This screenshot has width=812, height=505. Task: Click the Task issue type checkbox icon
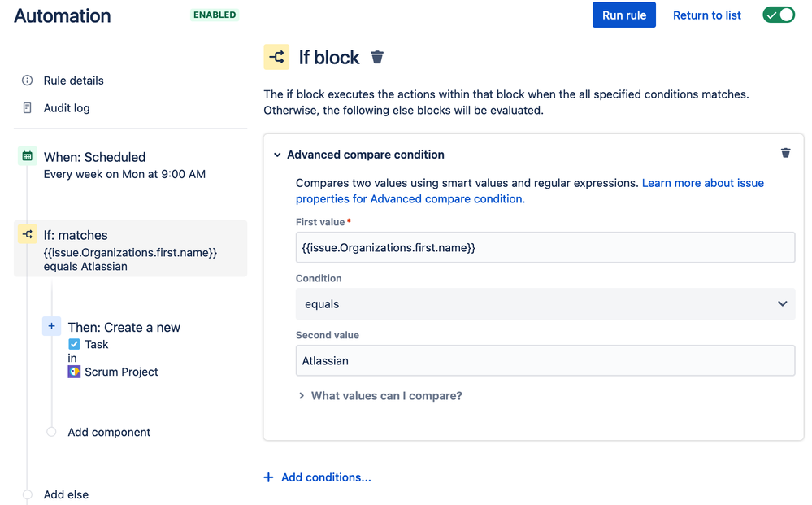click(x=74, y=345)
